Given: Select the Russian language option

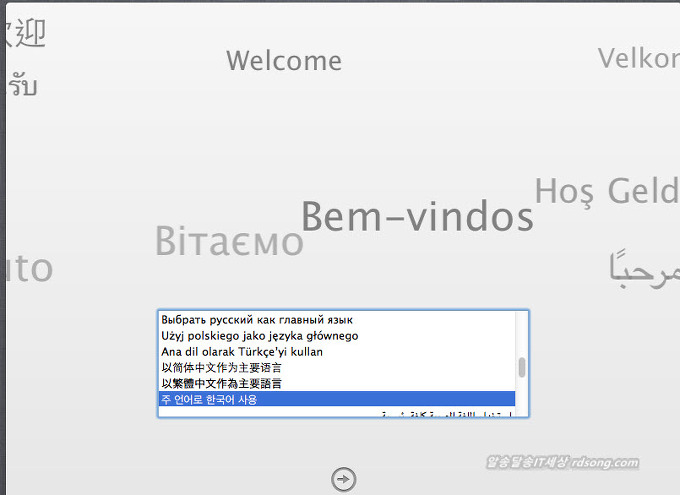Looking at the screenshot, I should click(257, 320).
